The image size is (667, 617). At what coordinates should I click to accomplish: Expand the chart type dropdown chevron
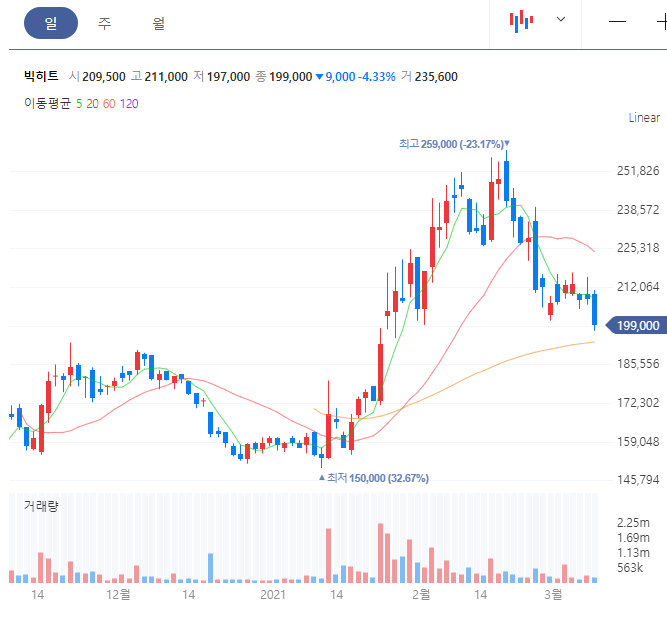[561, 19]
